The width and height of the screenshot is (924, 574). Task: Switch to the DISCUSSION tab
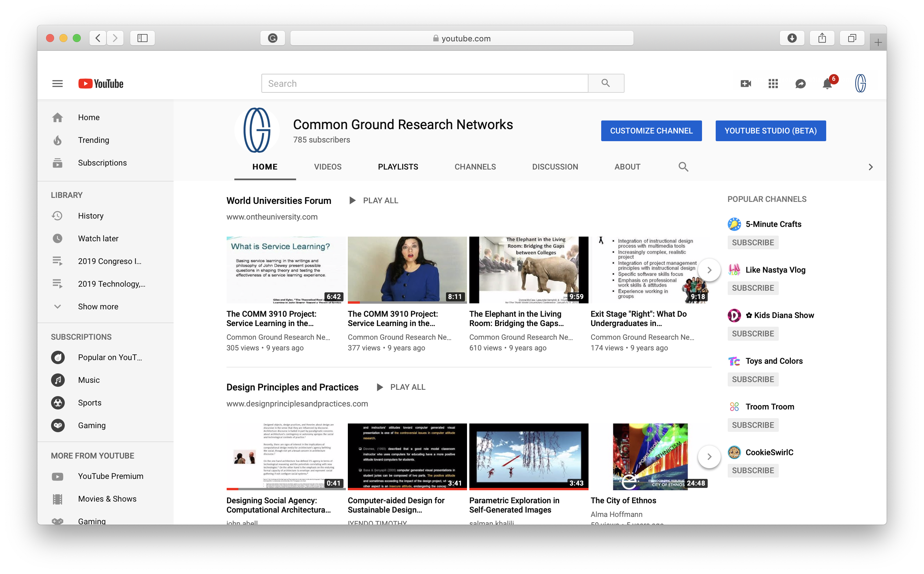(555, 167)
